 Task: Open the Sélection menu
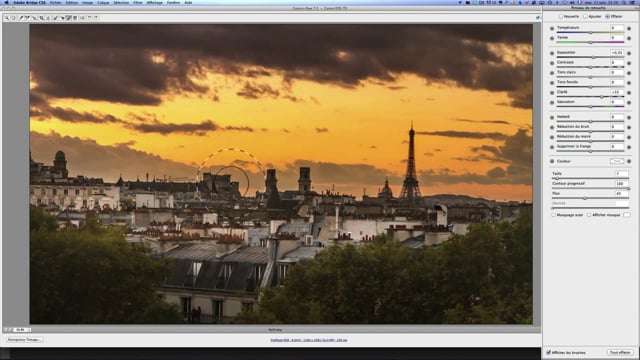pos(121,2)
